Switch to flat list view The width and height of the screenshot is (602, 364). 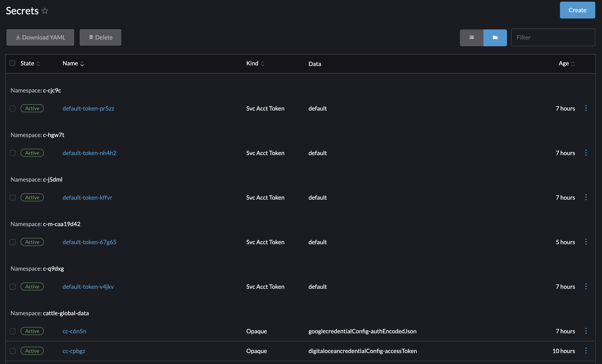471,37
